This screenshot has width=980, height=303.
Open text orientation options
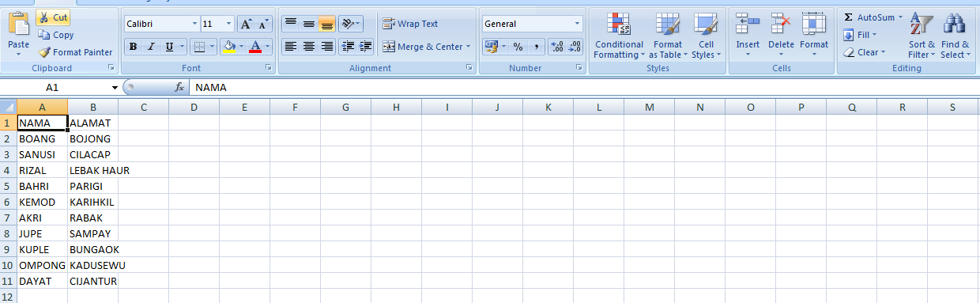tap(351, 24)
